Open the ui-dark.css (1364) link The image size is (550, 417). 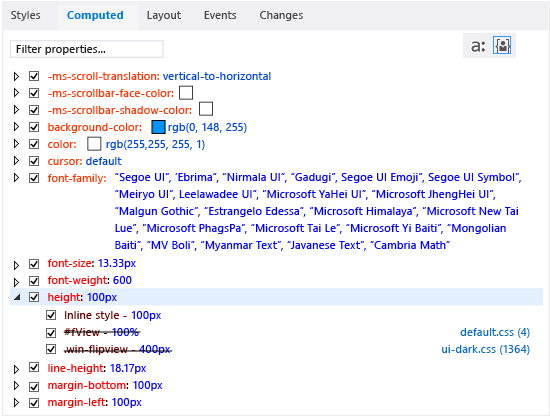point(485,349)
